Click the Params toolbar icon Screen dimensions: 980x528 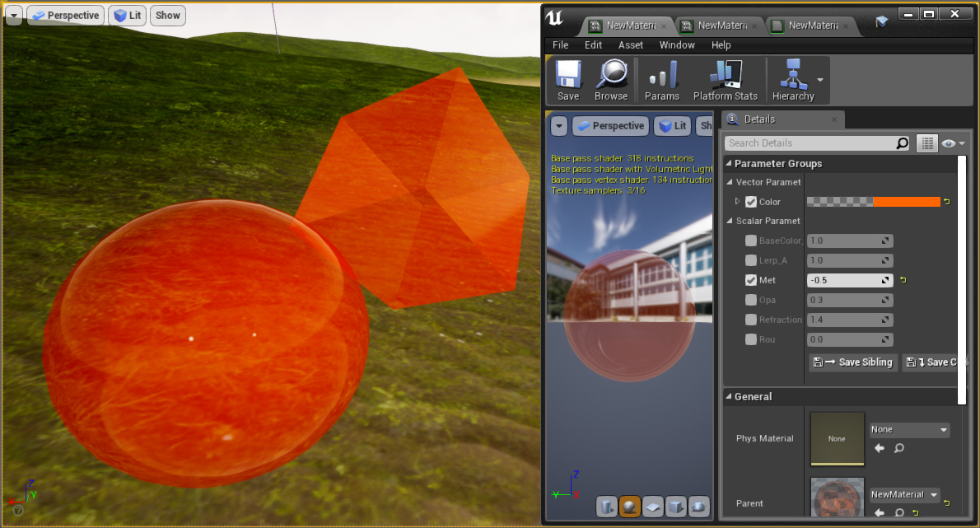(661, 78)
